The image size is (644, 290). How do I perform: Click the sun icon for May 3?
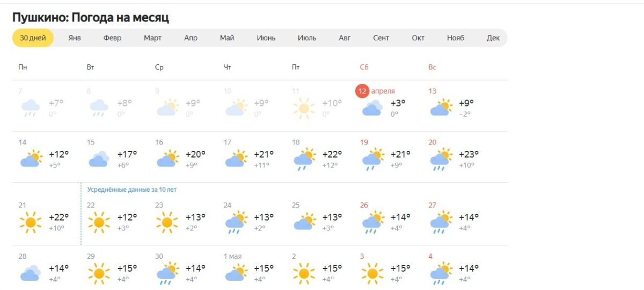pyautogui.click(x=372, y=273)
